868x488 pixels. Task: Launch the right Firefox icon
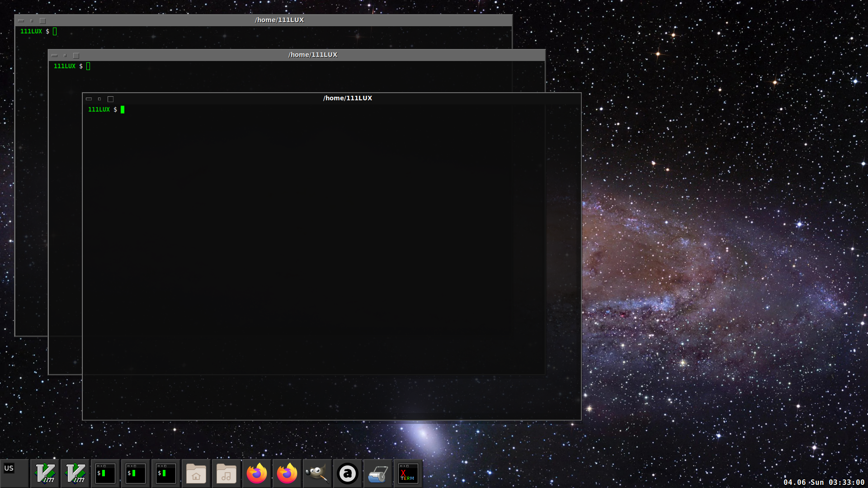(287, 474)
